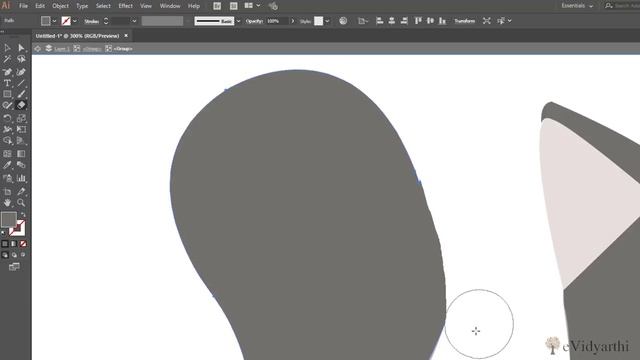The image size is (640, 360).
Task: Select the Width tool
Action: point(7,129)
